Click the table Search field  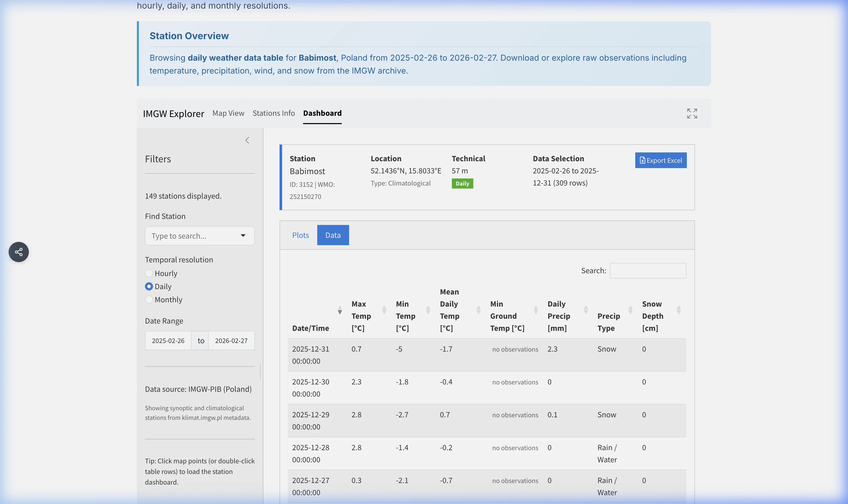click(x=647, y=270)
